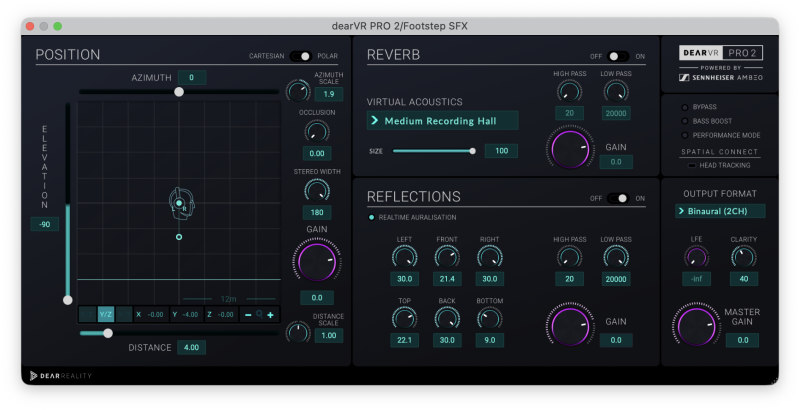
Task: Select the Y/Z view tab
Action: pyautogui.click(x=105, y=314)
